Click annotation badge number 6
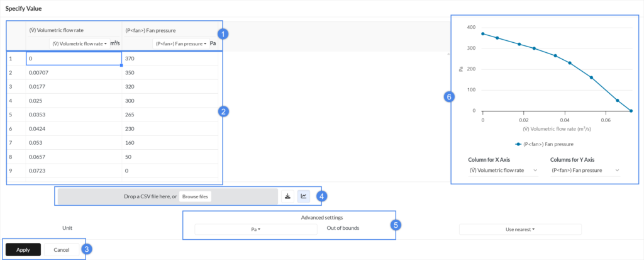Screen dimensions: 644x260 pyautogui.click(x=449, y=98)
